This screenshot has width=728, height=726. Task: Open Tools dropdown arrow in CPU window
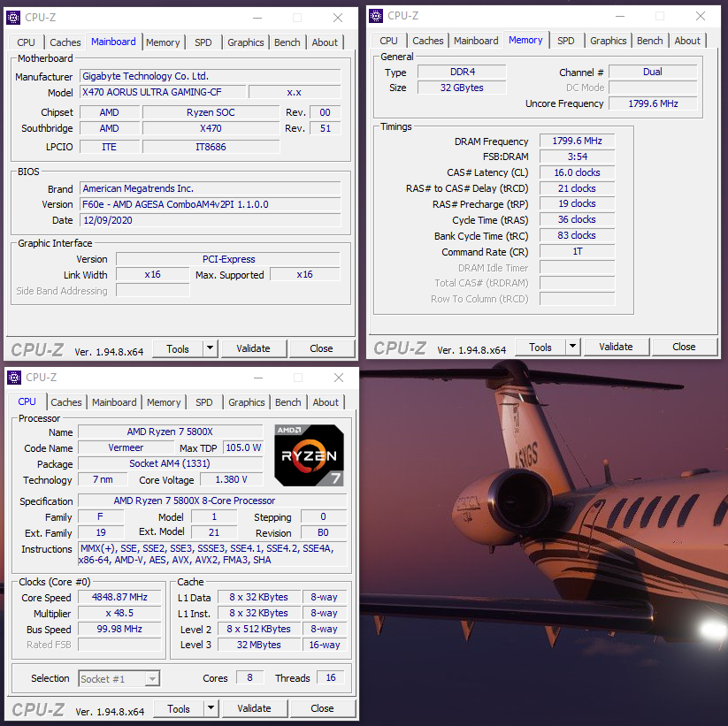point(211,708)
